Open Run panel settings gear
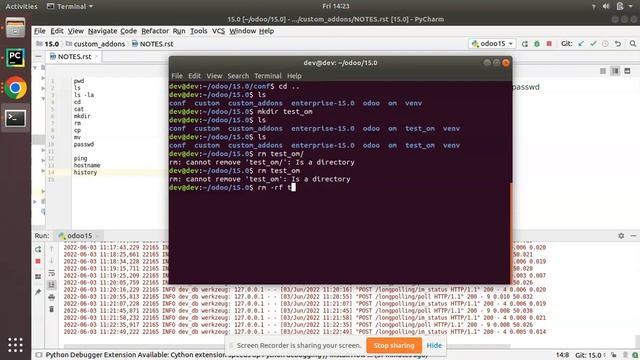This screenshot has height=360, width=640. coord(621,236)
